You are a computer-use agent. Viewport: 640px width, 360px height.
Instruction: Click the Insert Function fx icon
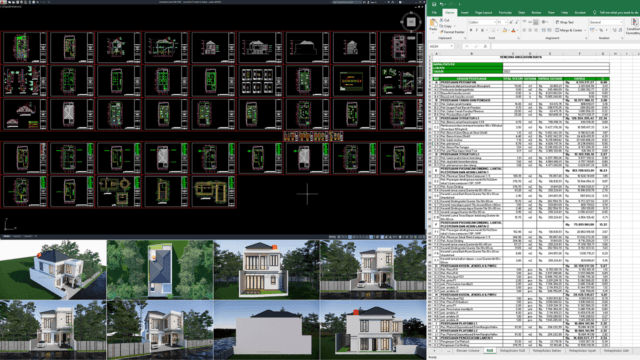485,46
